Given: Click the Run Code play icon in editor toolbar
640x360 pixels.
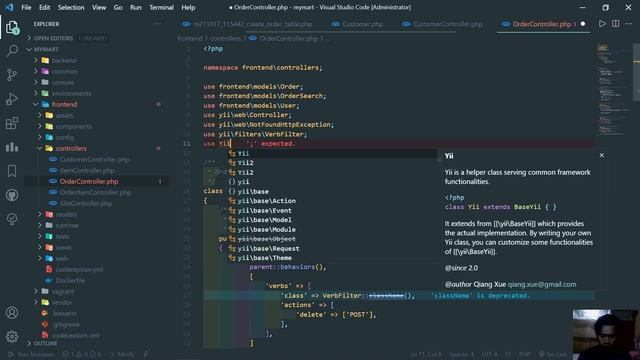Looking at the screenshot, I should pyautogui.click(x=602, y=24).
